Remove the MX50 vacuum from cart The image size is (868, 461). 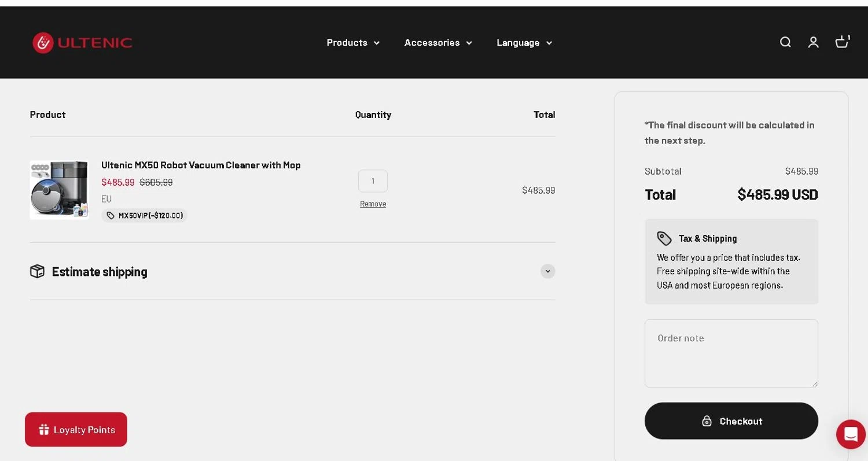tap(373, 204)
